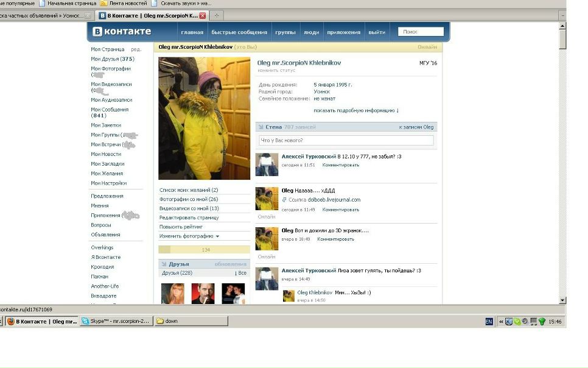Screen dimensions: 588x368
Task: Click the VKontakte logo in header
Action: click(122, 32)
